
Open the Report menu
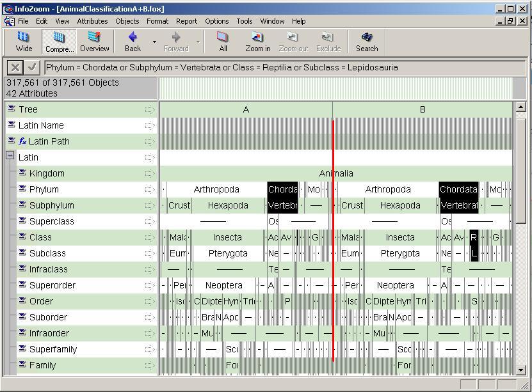pyautogui.click(x=186, y=21)
